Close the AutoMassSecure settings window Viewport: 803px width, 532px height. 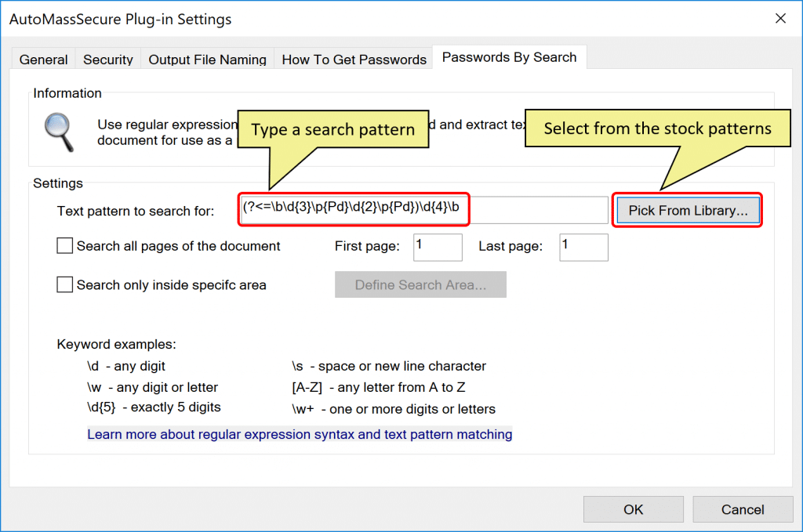[780, 19]
